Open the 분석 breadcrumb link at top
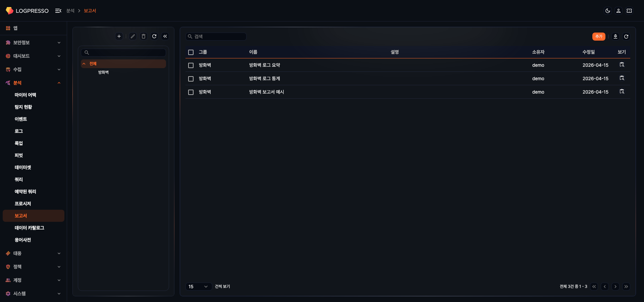Screen dimensions: 644x302 coord(70,10)
